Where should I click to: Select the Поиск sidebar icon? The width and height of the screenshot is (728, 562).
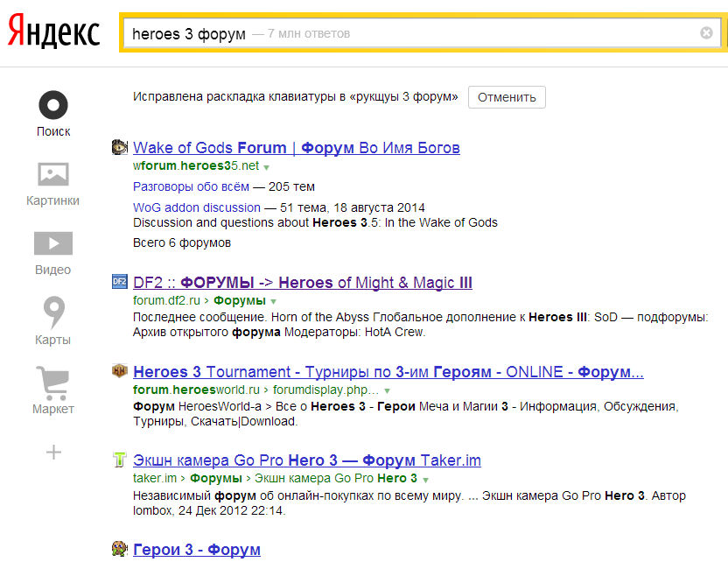53,105
